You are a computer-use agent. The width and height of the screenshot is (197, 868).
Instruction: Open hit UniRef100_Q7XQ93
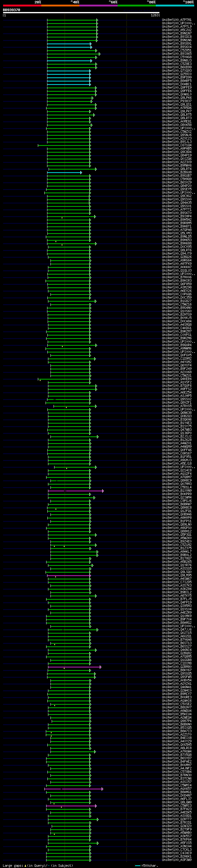click(x=177, y=71)
